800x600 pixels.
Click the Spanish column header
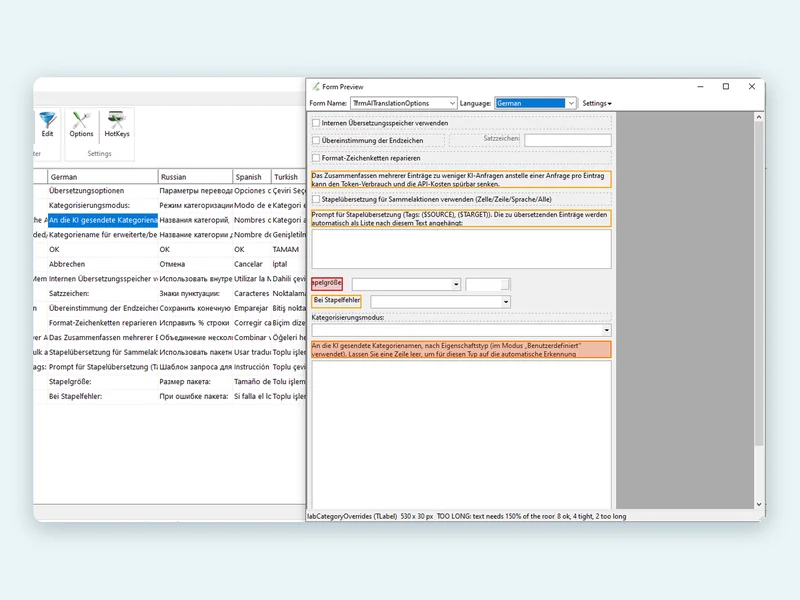click(252, 177)
